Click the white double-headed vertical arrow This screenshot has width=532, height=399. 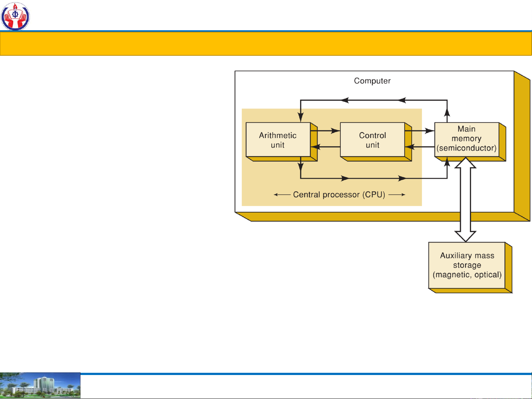tap(465, 199)
